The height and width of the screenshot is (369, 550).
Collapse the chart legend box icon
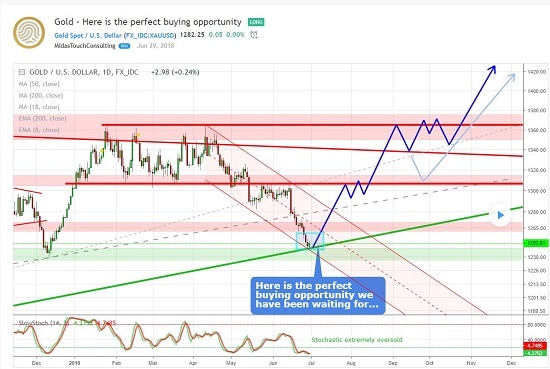coord(22,72)
